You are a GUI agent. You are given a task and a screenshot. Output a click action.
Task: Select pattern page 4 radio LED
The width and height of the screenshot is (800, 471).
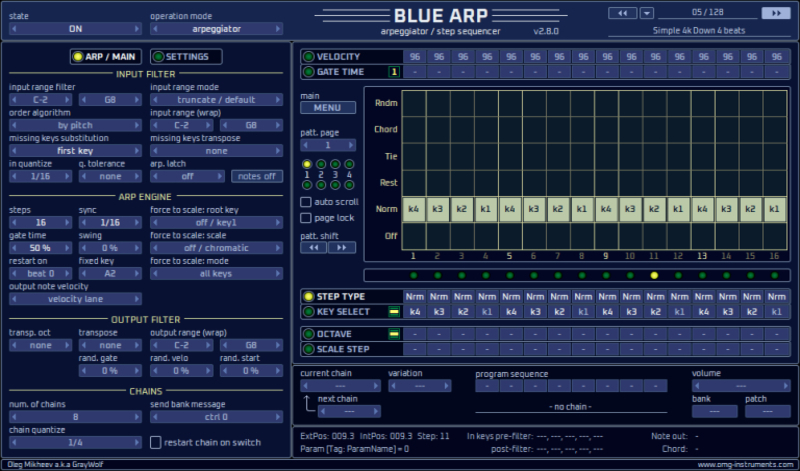click(x=349, y=164)
